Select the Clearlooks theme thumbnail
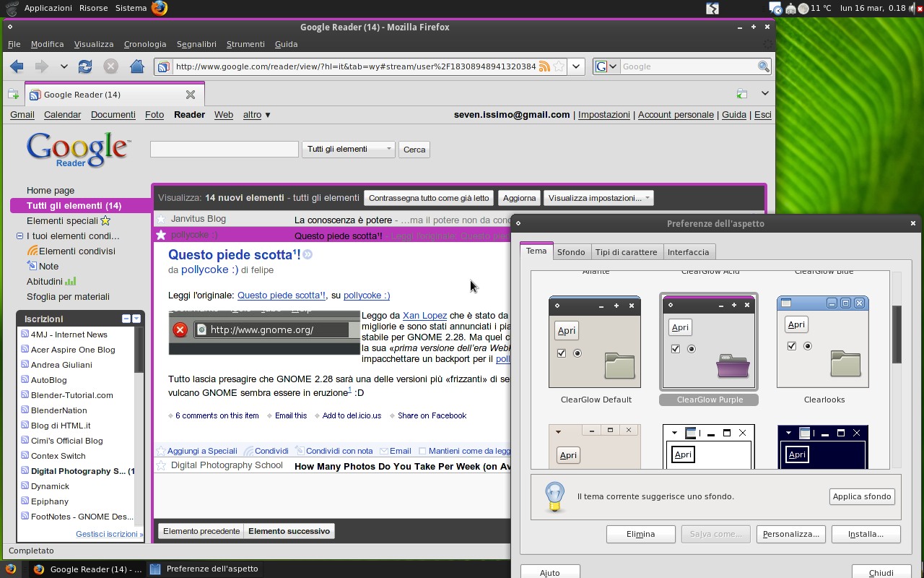The width and height of the screenshot is (924, 578). (x=823, y=342)
